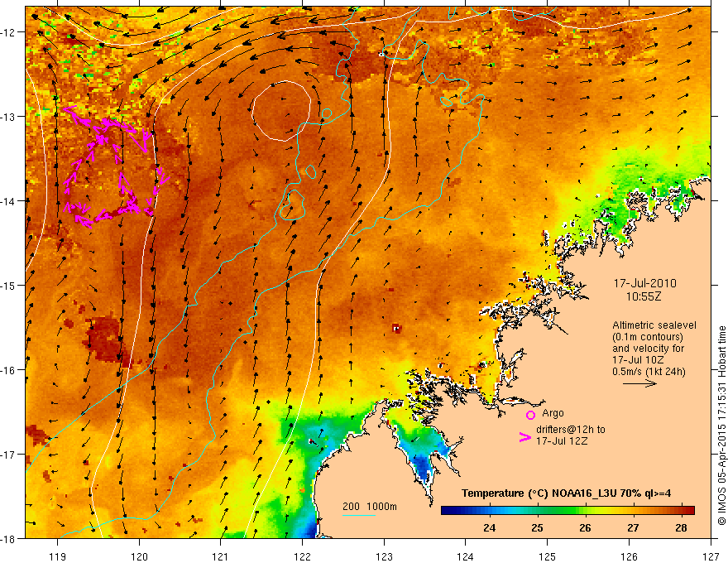Click the longitude axis label 127
728x563 pixels.
(x=711, y=556)
